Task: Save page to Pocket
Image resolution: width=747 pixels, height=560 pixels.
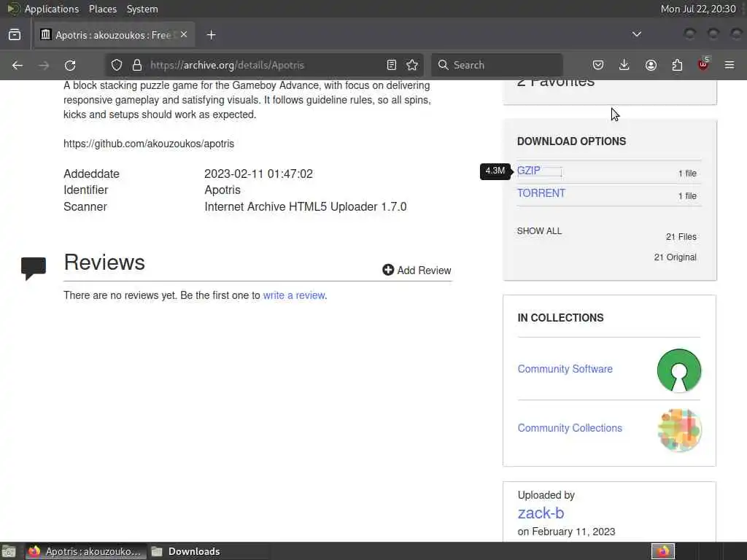Action: click(x=598, y=65)
